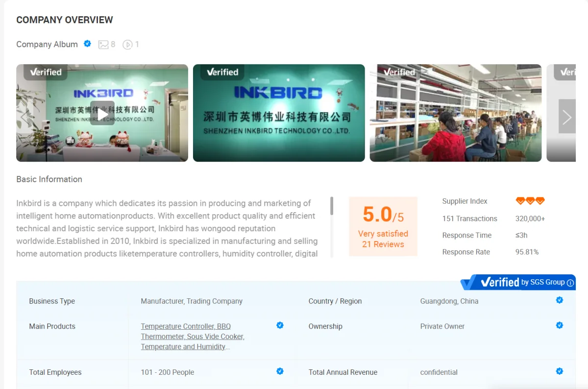Click the 101 - 200 People value
This screenshot has height=389, width=588.
[x=168, y=372]
